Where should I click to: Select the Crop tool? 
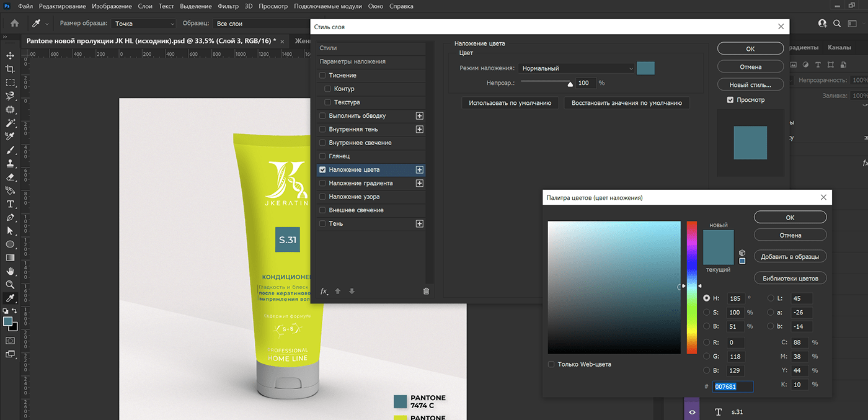11,69
